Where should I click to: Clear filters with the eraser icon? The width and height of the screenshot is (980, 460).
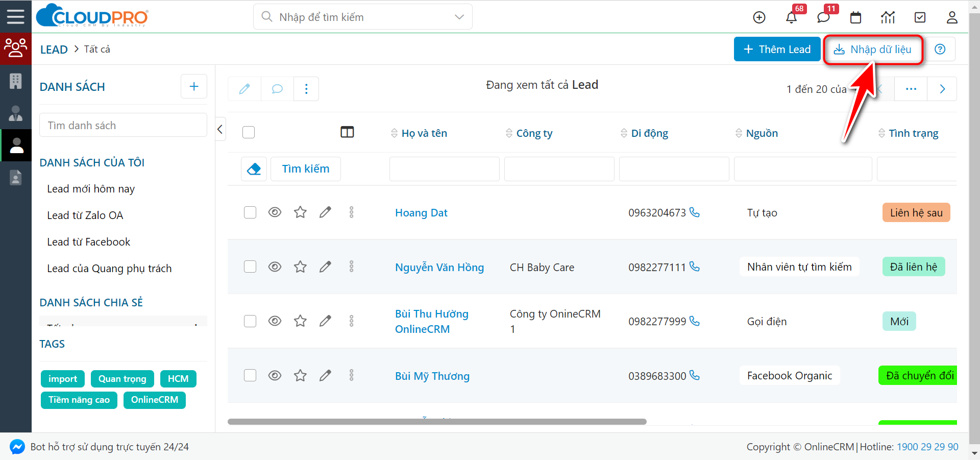coord(254,169)
